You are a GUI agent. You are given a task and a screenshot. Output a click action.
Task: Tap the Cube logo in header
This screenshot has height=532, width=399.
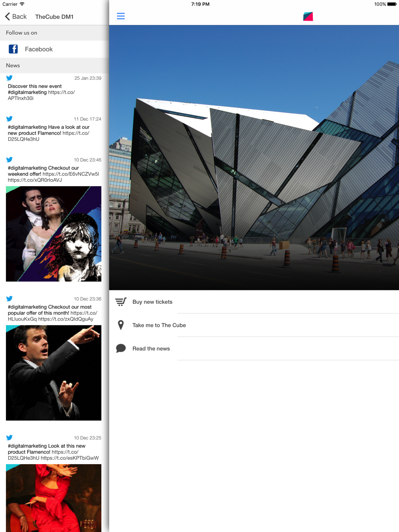308,16
